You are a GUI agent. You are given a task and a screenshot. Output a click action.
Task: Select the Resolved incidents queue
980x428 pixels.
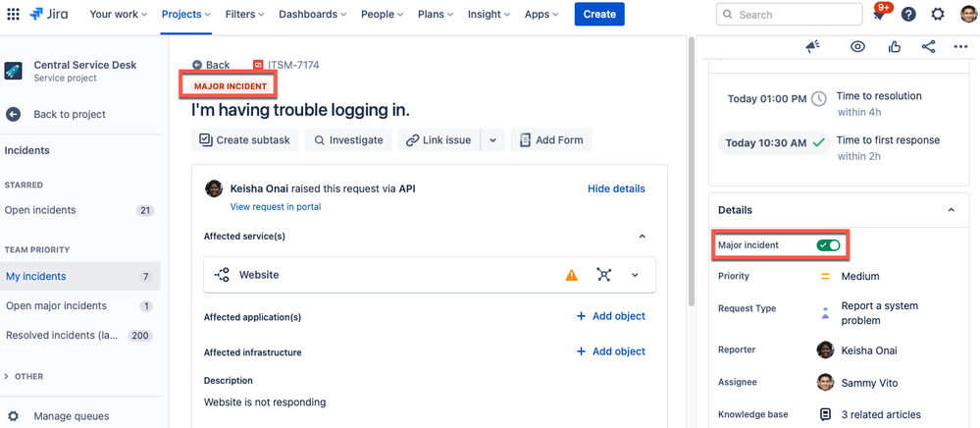click(x=79, y=336)
